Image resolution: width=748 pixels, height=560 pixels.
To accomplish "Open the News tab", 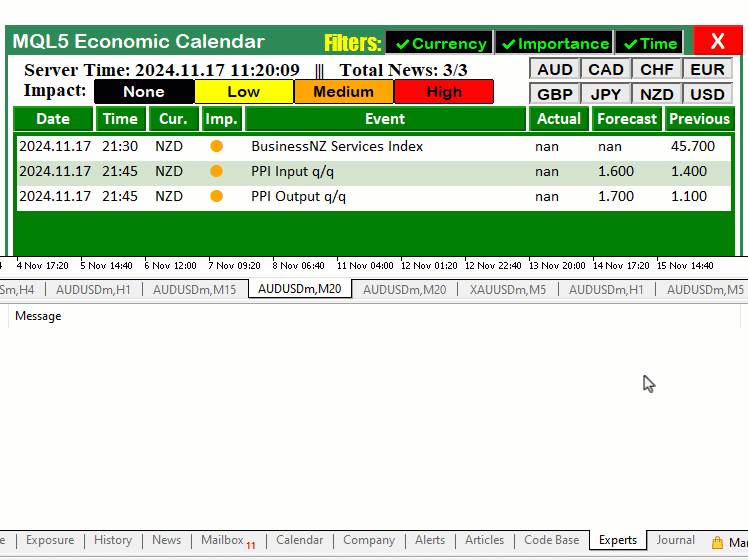I will click(166, 540).
